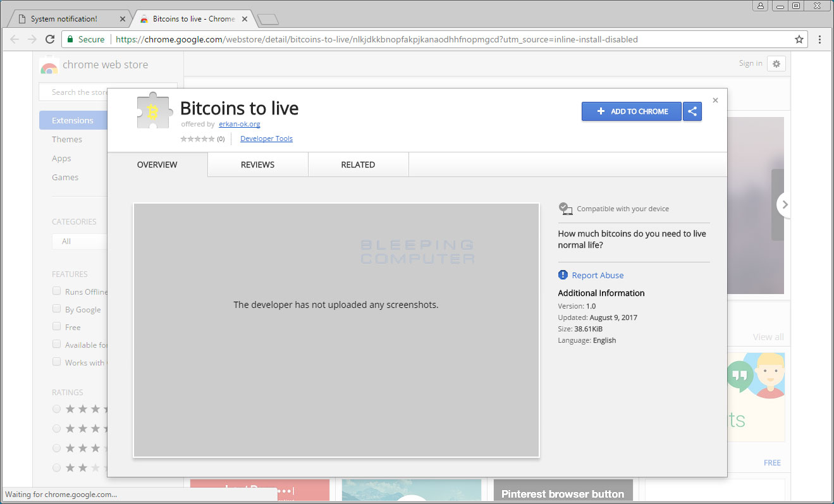The image size is (834, 504).
Task: Select the second ratings radio button, four stars
Action: point(56,429)
